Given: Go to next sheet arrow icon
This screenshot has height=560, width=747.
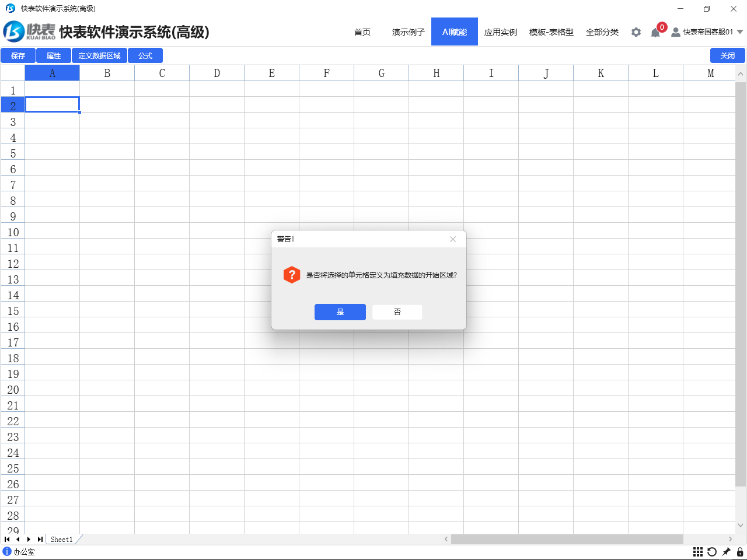Looking at the screenshot, I should (29, 540).
